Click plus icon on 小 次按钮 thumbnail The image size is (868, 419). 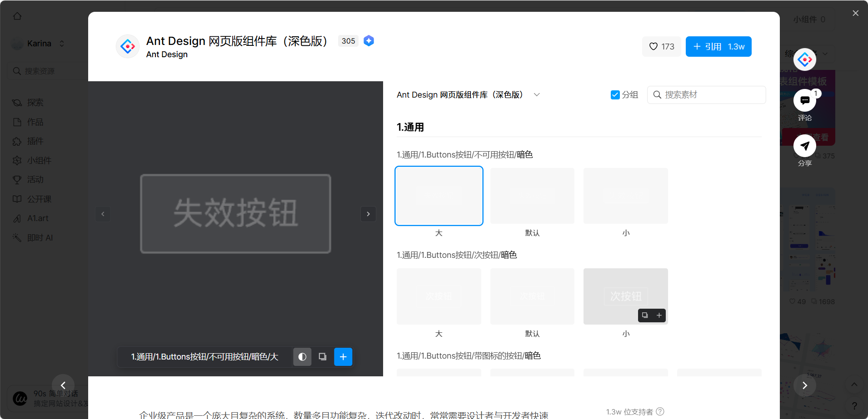coord(659,315)
